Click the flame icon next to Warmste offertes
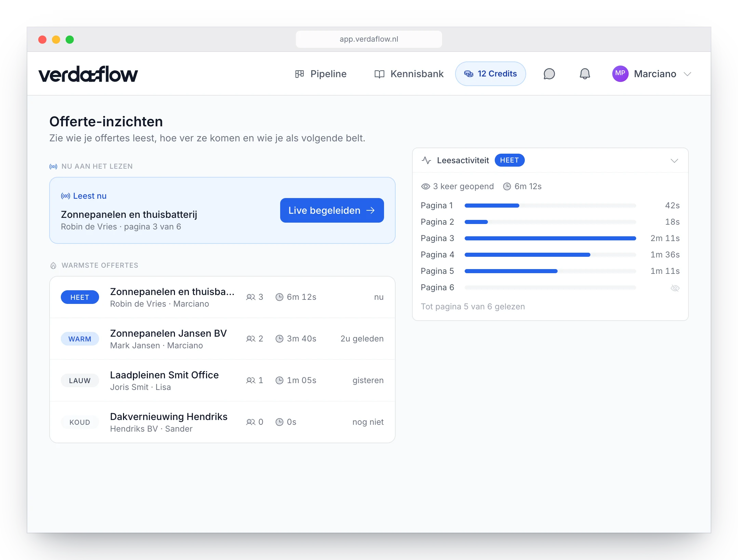 coord(53,265)
